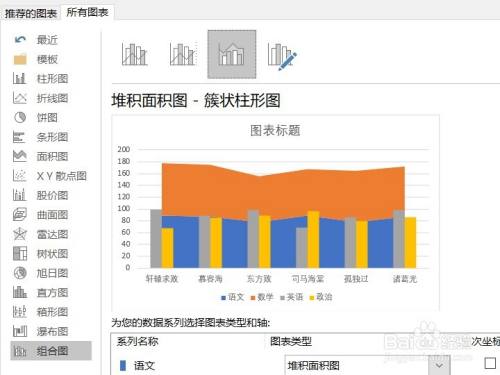The width and height of the screenshot is (500, 375).
Task: Choose column-line on secondary axis subtype icon
Action: point(183,54)
